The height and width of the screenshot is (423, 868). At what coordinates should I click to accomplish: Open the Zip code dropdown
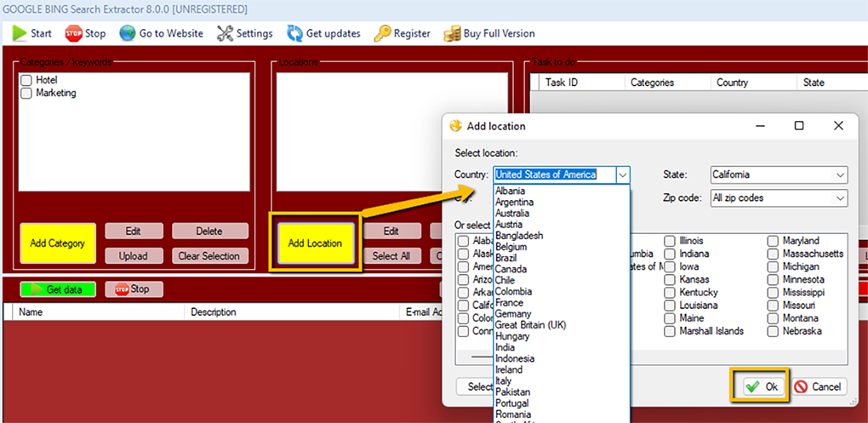tap(779, 198)
